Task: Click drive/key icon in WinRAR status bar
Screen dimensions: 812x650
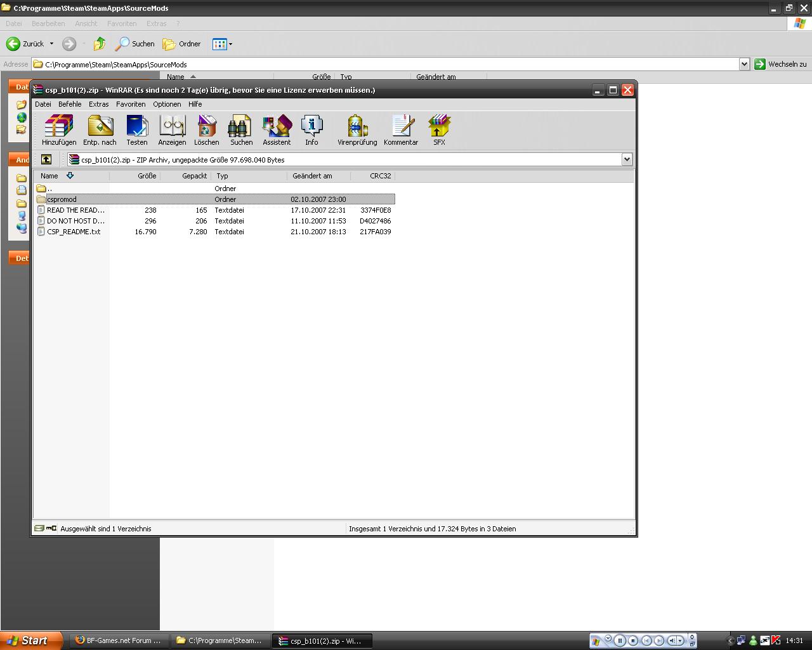Action: click(x=45, y=528)
